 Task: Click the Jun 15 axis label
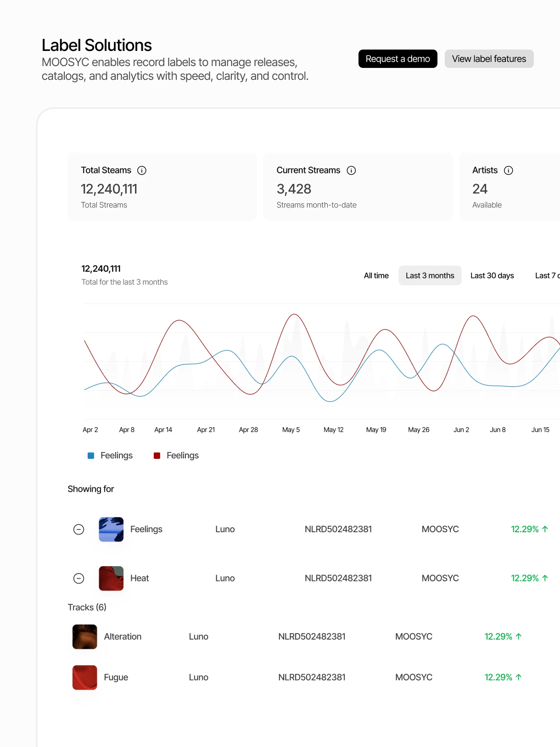click(x=540, y=430)
